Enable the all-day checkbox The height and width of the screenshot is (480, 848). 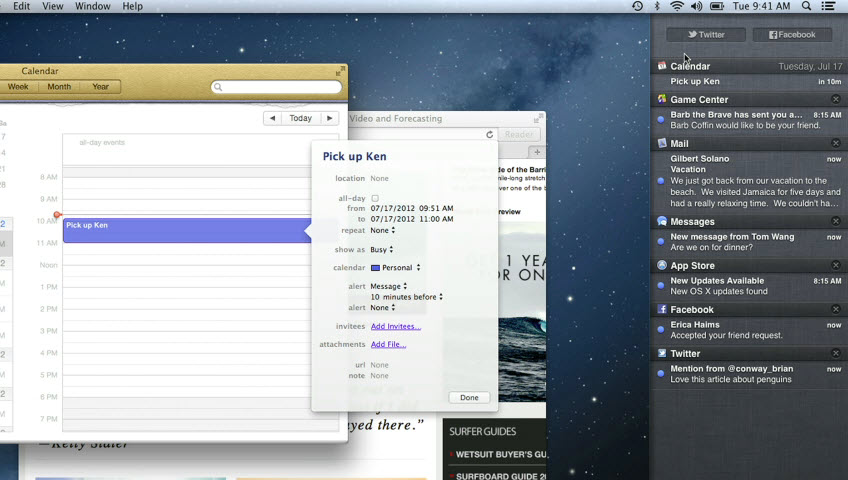coord(375,198)
